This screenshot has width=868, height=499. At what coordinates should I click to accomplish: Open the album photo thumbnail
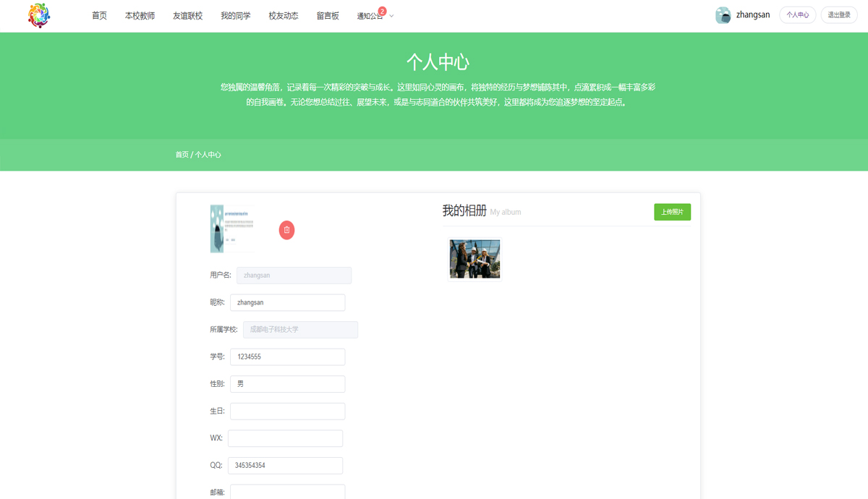[x=475, y=259]
